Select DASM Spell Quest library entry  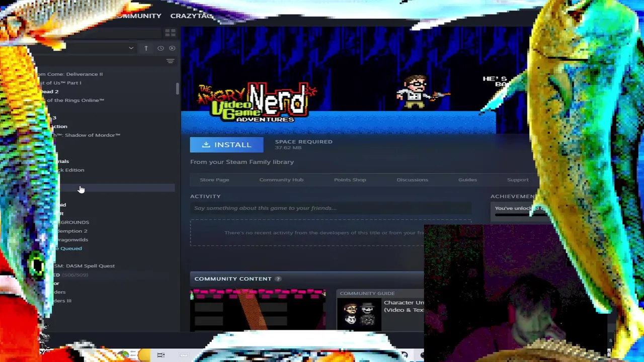tap(84, 265)
